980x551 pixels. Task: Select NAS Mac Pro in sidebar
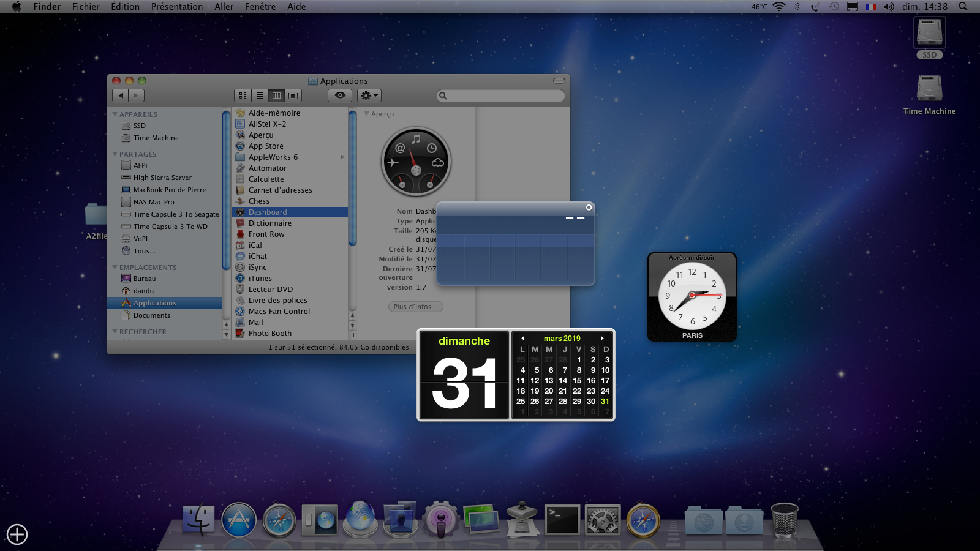click(154, 202)
